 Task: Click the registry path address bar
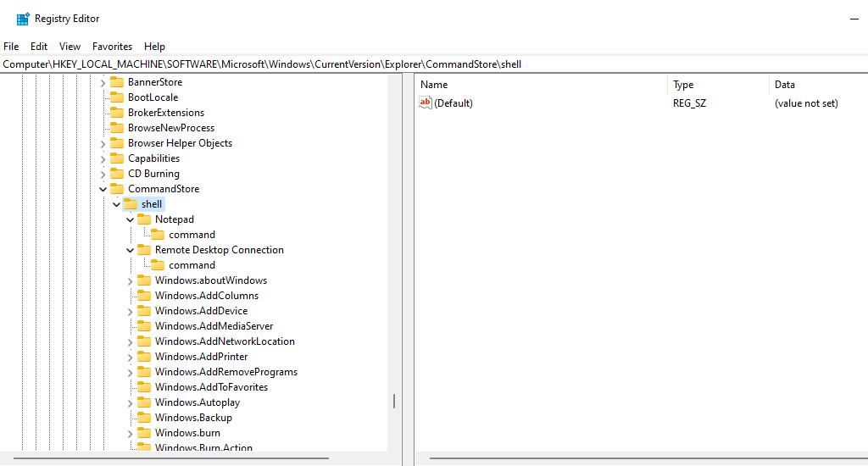click(x=434, y=64)
